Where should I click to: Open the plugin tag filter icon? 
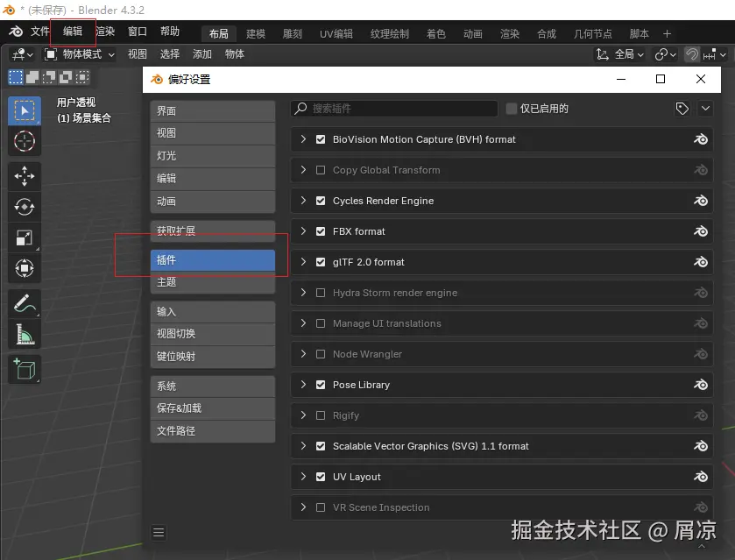click(682, 109)
